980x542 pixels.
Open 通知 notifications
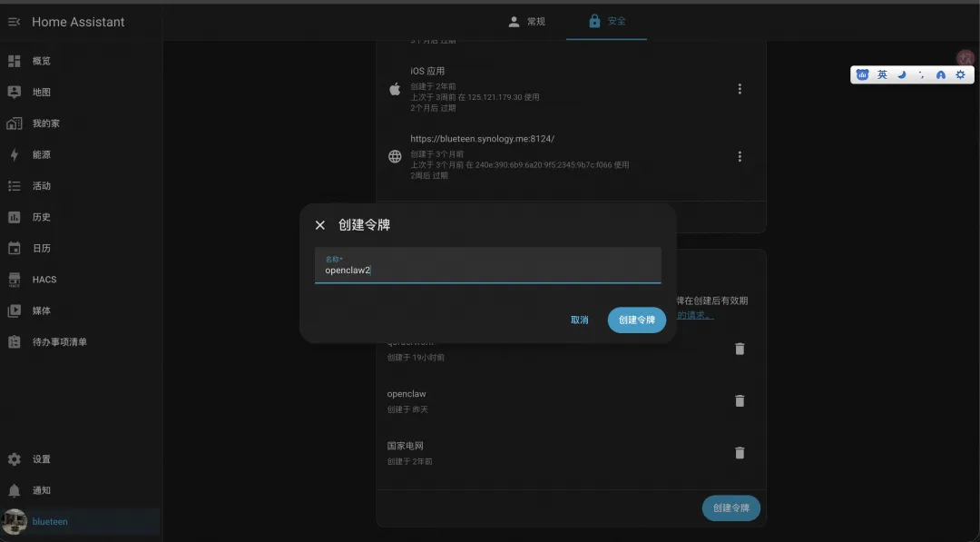[80, 490]
